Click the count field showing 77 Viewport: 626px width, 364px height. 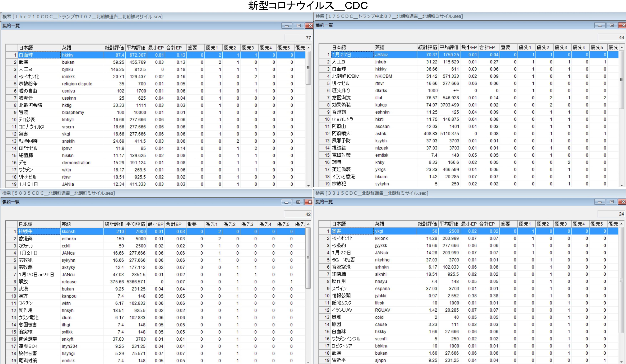[x=298, y=38]
